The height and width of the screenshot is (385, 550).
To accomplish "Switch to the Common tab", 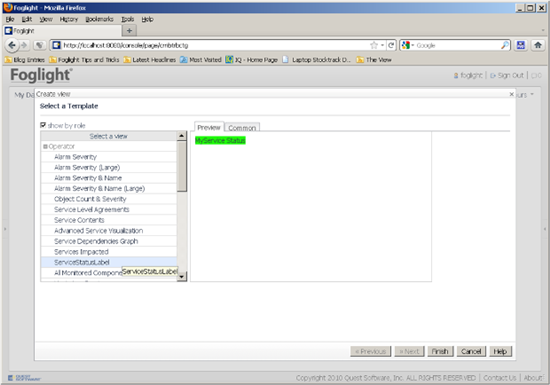I will (x=242, y=128).
